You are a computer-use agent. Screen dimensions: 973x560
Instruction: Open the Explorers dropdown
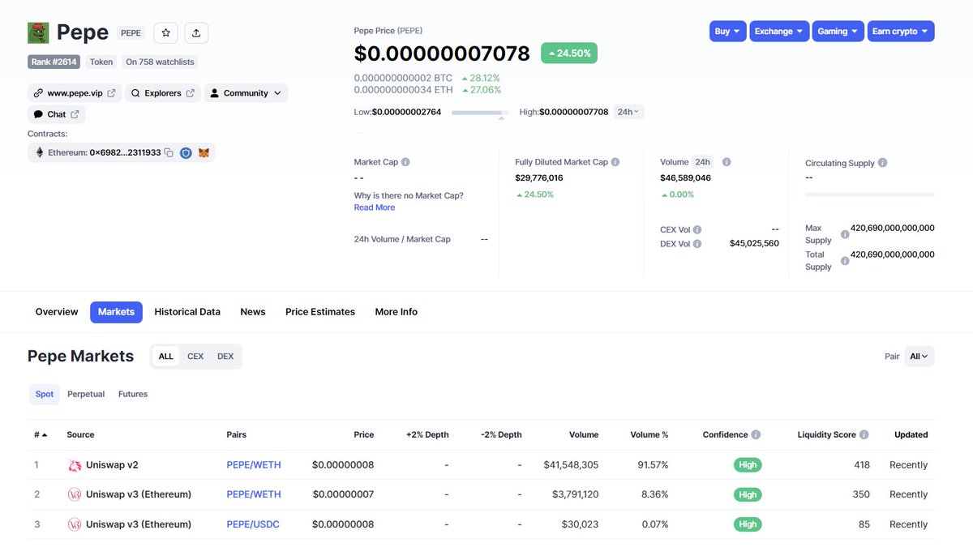(x=163, y=93)
